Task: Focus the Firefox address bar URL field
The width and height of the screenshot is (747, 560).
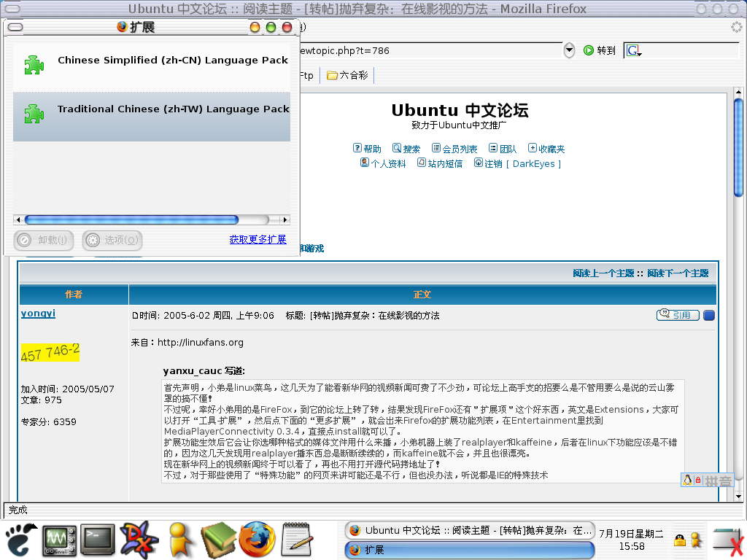Action: coord(430,50)
